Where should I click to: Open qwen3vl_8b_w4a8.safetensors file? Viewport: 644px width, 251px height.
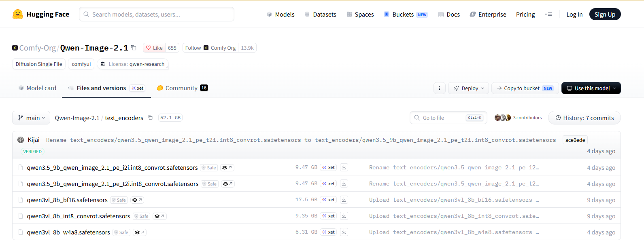68,232
